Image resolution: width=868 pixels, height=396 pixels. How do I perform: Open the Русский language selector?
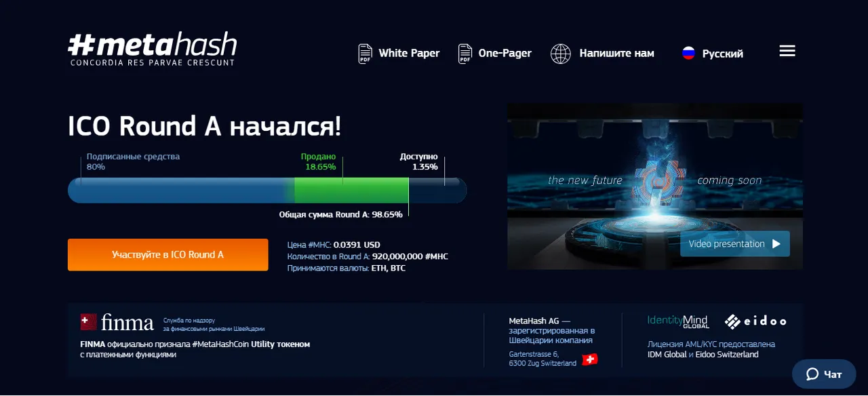pos(723,54)
